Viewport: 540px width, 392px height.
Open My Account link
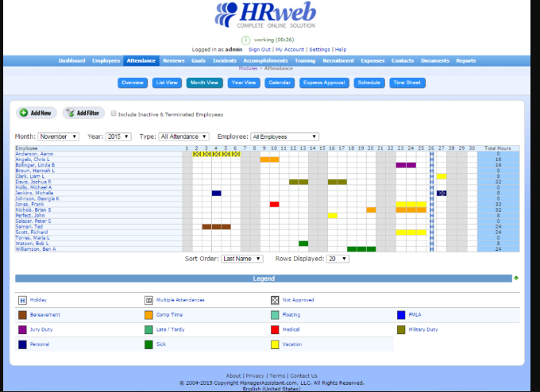coord(290,49)
